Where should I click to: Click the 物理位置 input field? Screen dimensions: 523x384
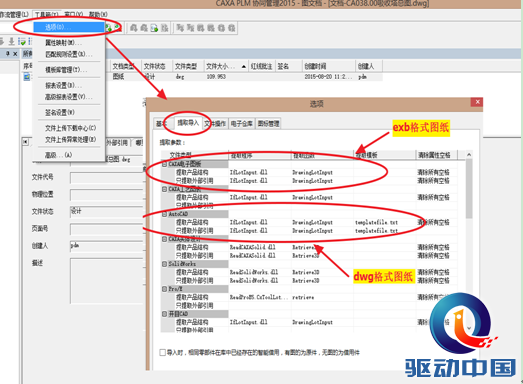[x=106, y=195]
